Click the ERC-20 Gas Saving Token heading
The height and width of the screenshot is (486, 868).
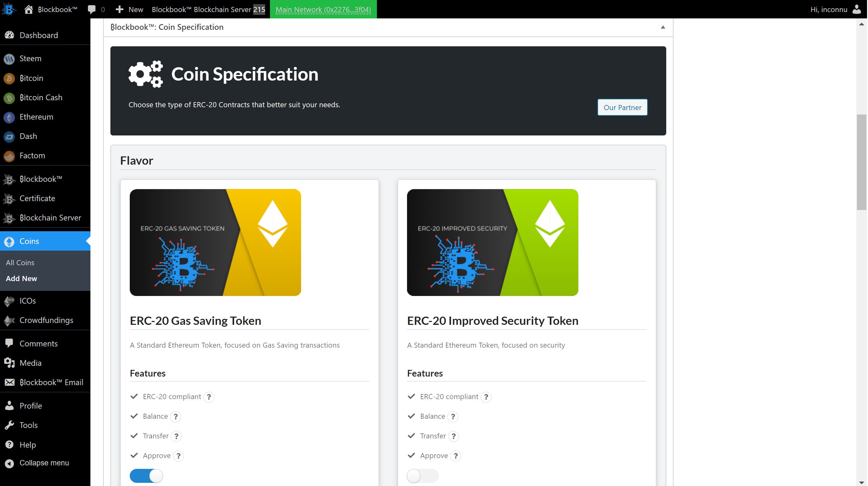pos(195,321)
